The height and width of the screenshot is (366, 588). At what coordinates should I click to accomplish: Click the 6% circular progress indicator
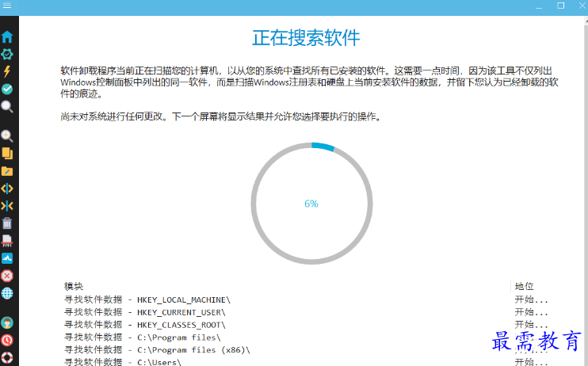311,204
